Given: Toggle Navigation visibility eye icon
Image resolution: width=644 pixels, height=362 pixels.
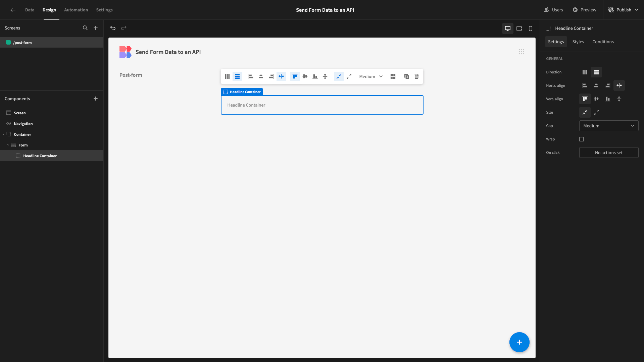Looking at the screenshot, I should [9, 124].
